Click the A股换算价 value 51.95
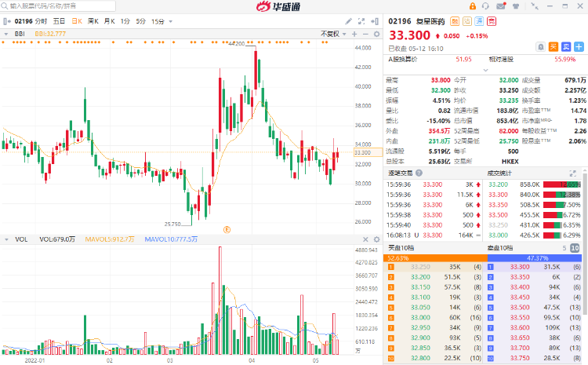 (464, 60)
